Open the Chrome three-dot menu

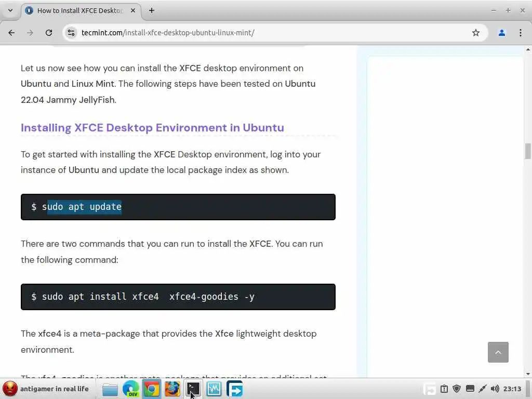tap(521, 33)
